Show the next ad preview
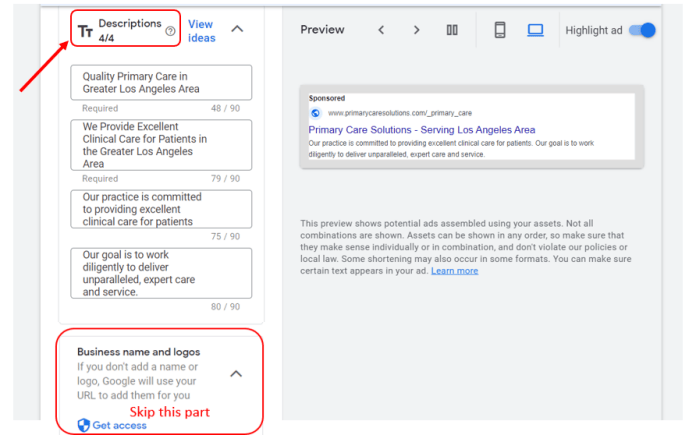 point(416,30)
